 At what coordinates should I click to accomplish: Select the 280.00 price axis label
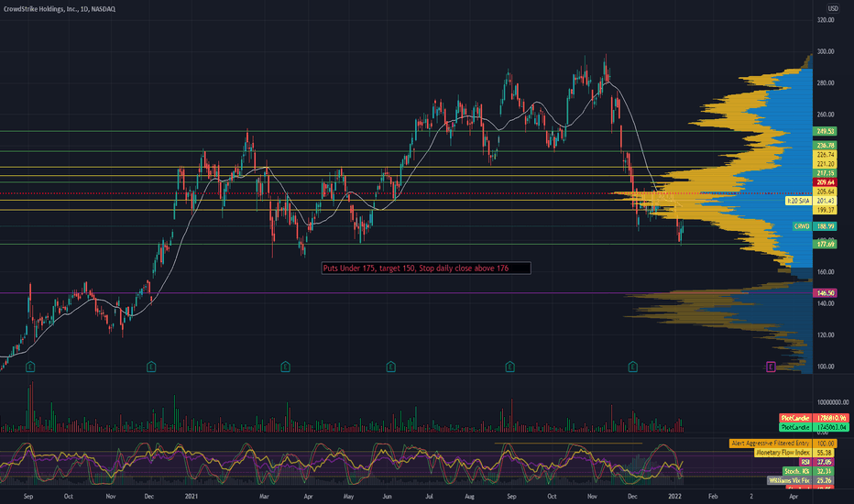826,83
